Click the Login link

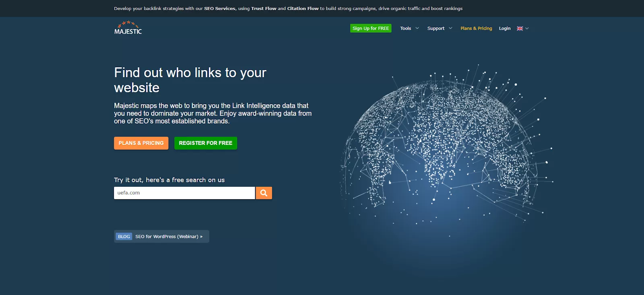tap(504, 29)
